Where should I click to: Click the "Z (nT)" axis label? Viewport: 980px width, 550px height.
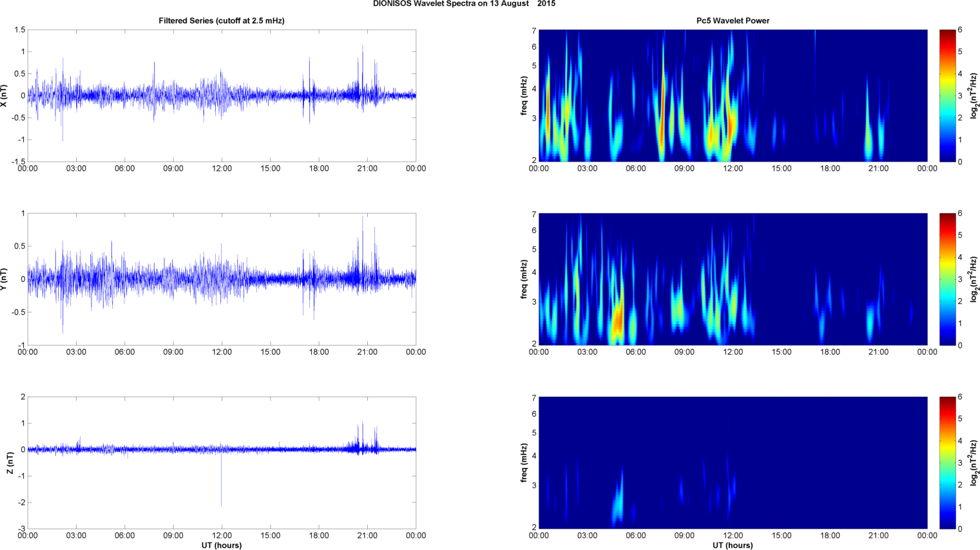[10, 462]
